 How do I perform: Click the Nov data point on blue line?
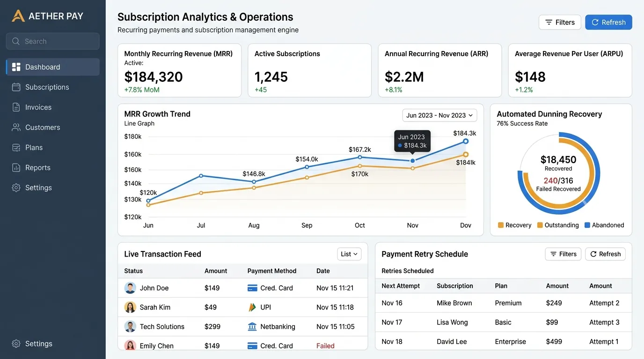point(412,161)
